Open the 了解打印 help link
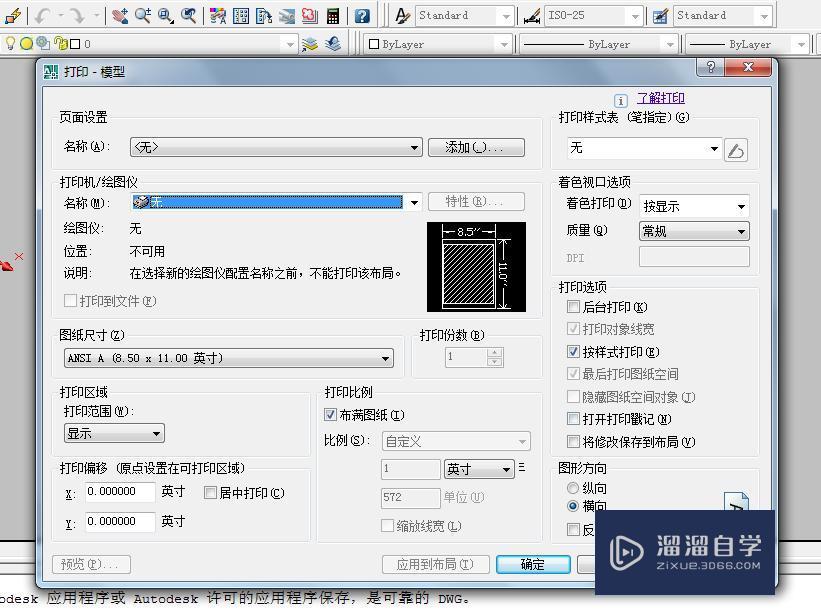The height and width of the screenshot is (611, 821). click(662, 98)
